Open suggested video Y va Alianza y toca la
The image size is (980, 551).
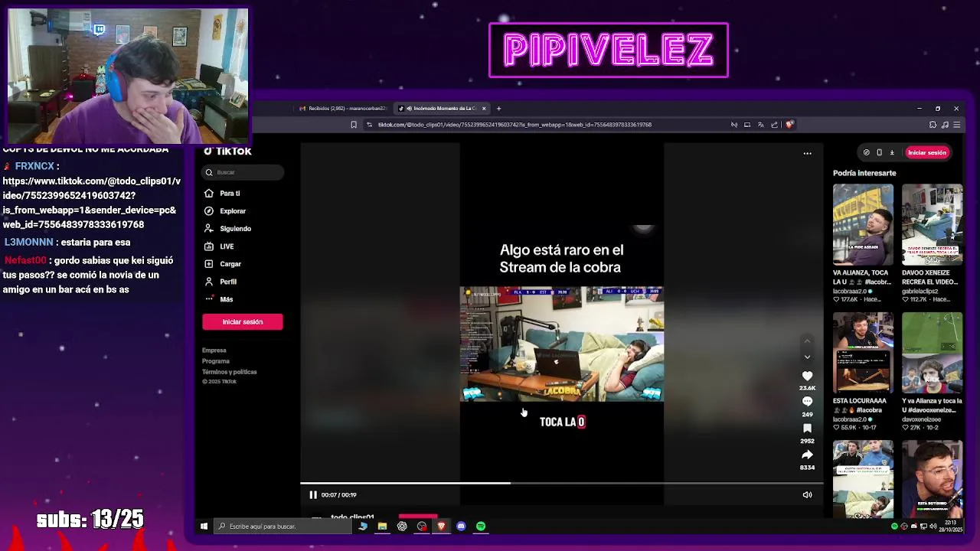(932, 353)
